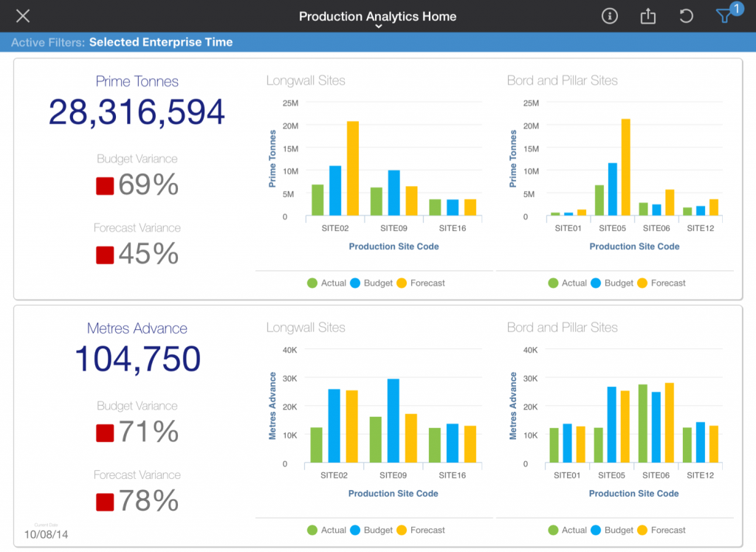Tap the share icon in the top bar
Screen dimensions: 756x552
(647, 15)
